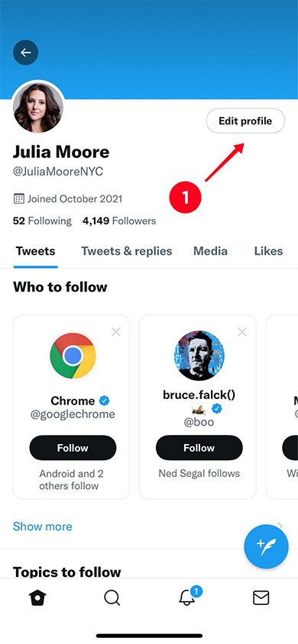The width and height of the screenshot is (298, 644).
Task: Dismiss the Chrome follow suggestion
Action: tap(116, 331)
